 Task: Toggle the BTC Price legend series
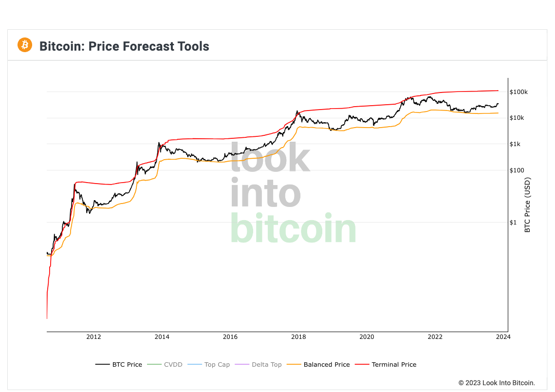click(x=127, y=364)
